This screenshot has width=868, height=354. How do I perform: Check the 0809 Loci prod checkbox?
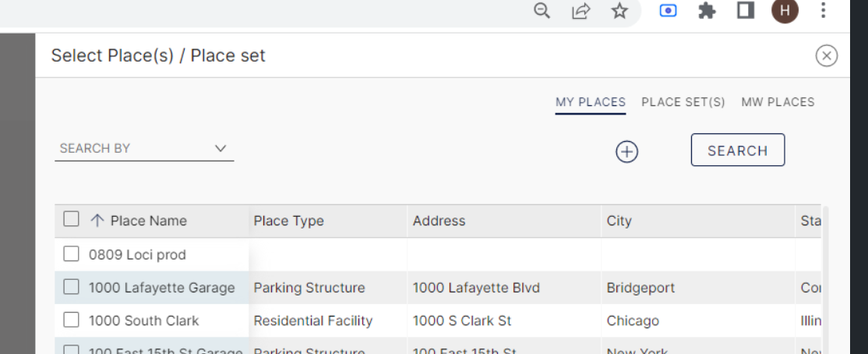point(71,254)
